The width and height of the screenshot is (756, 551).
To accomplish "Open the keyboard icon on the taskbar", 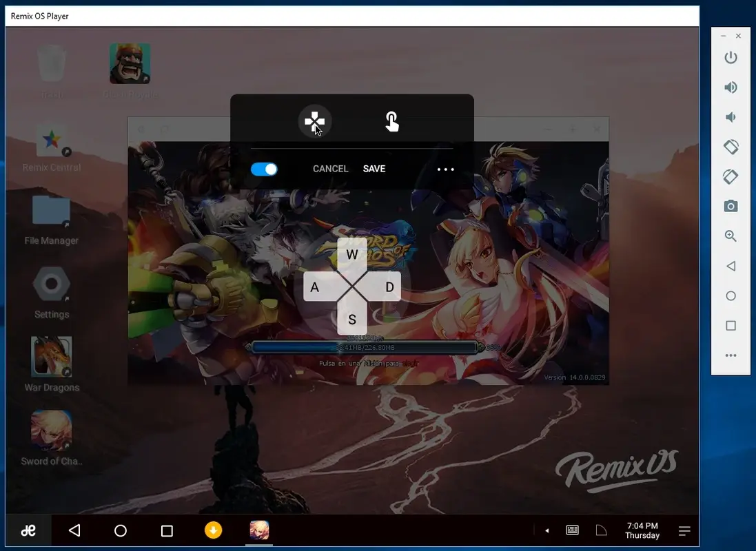I will [572, 530].
